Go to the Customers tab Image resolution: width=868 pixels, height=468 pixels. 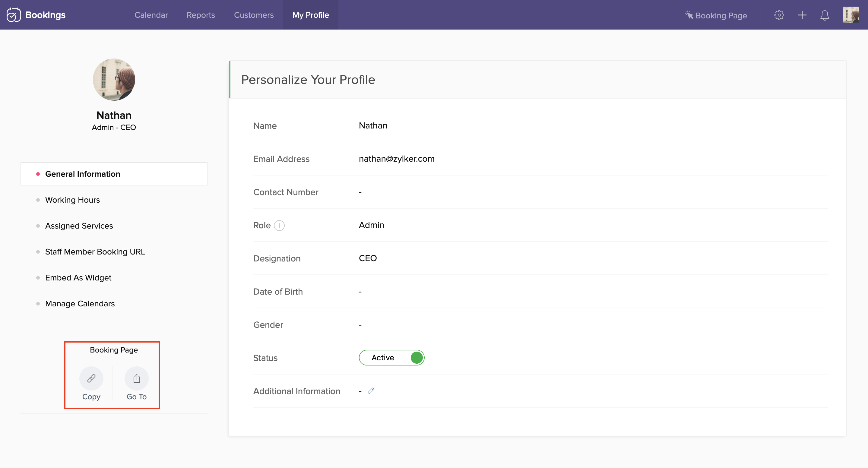point(254,15)
